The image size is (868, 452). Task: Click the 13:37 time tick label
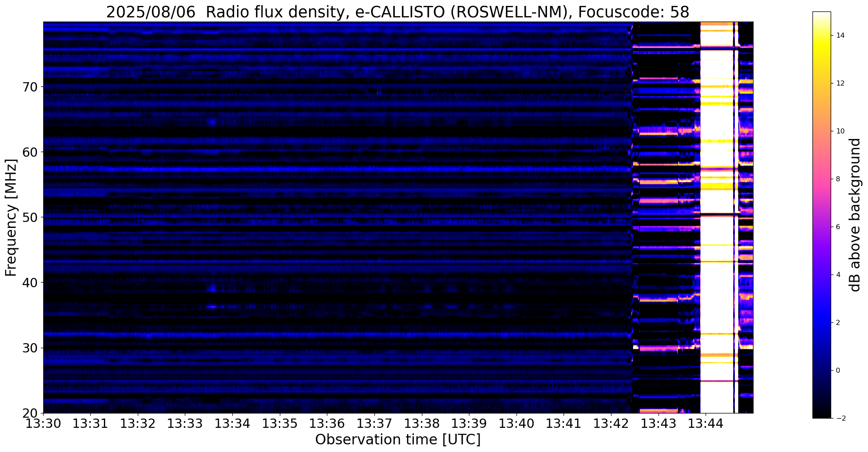click(374, 423)
